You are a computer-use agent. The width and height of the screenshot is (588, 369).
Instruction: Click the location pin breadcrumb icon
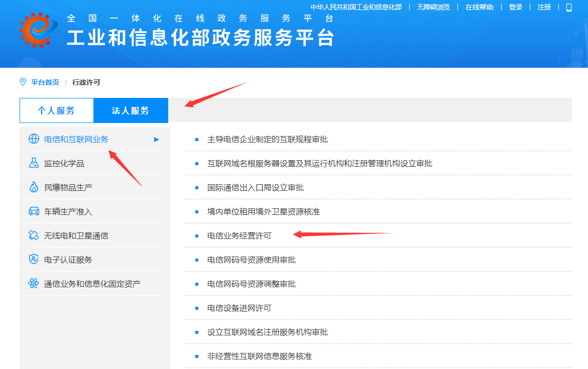click(23, 82)
